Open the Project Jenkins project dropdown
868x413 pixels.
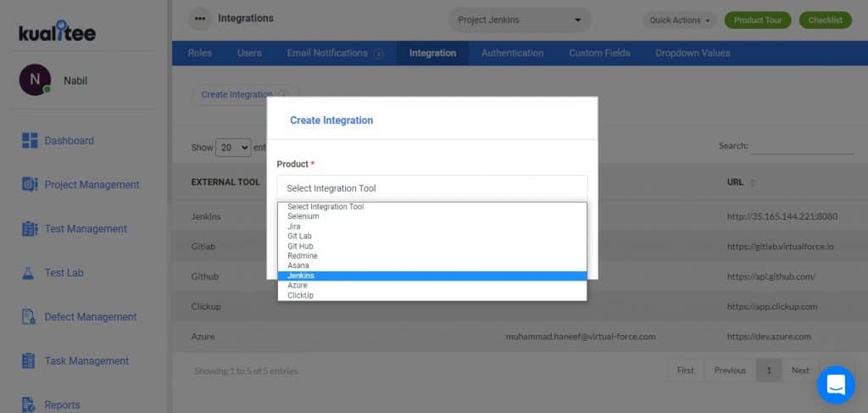[520, 20]
